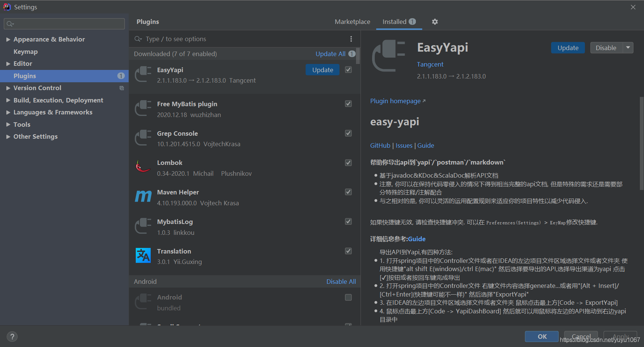Open the help question mark icon

coord(12,337)
